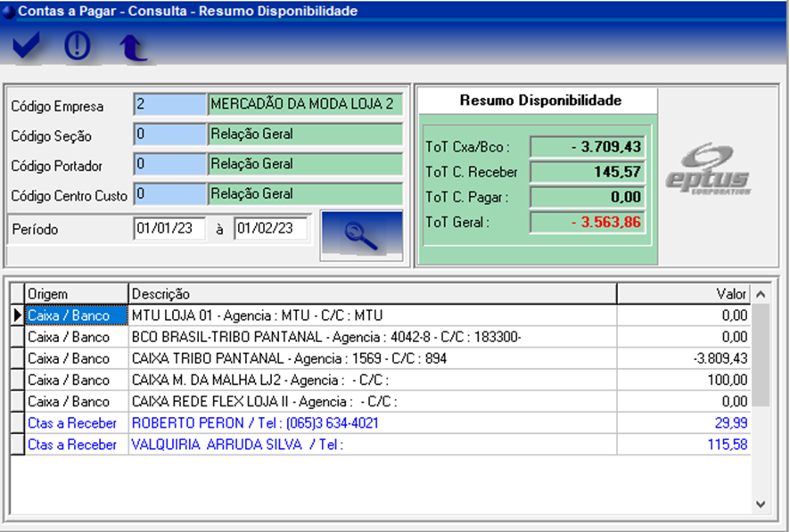Image resolution: width=790 pixels, height=532 pixels.
Task: Click the row pointer arrow marker
Action: point(17,315)
